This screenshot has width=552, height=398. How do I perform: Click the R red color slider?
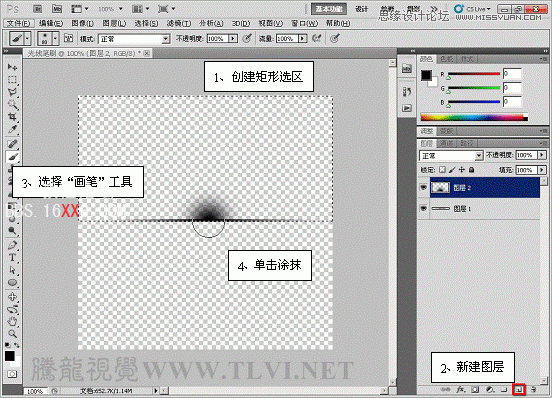point(474,74)
